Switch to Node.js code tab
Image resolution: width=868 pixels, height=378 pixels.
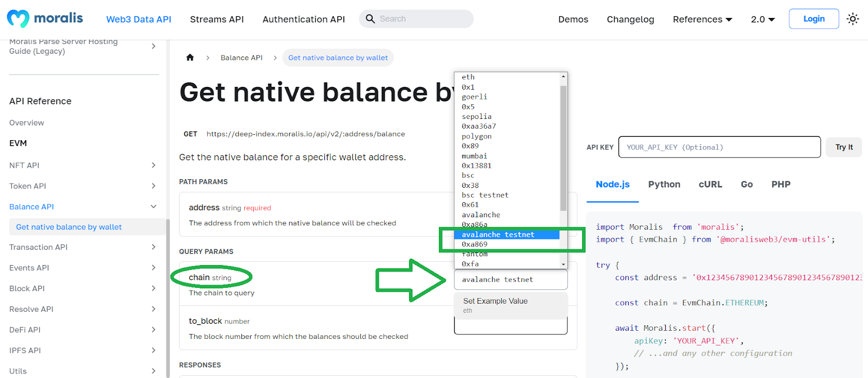612,185
